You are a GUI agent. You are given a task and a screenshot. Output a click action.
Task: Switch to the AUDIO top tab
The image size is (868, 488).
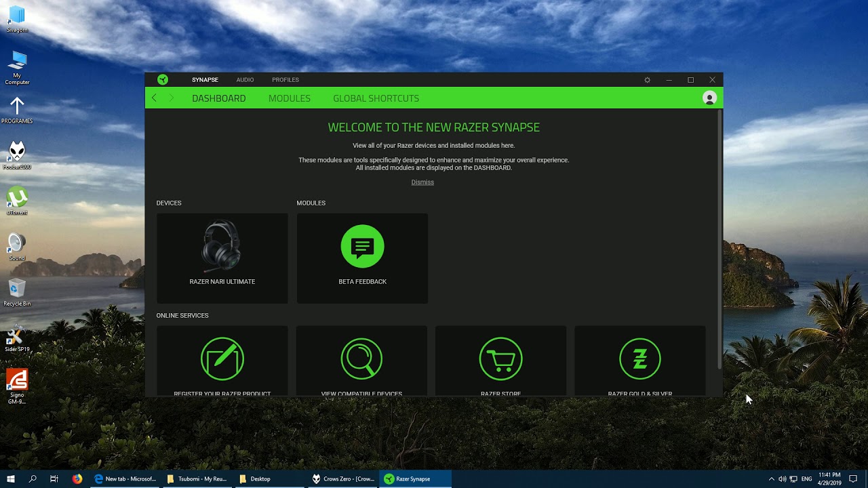pyautogui.click(x=245, y=80)
